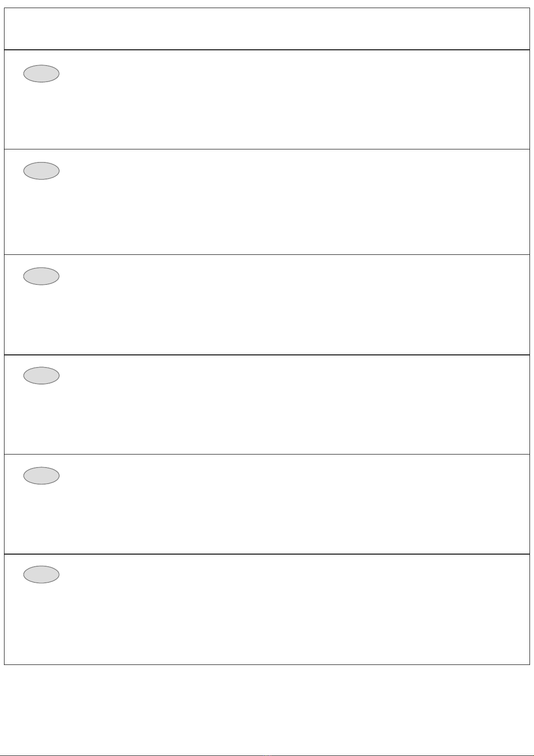This screenshot has width=534, height=756.
Task: Click the small red mark at page bottom
Action: (269, 755)
